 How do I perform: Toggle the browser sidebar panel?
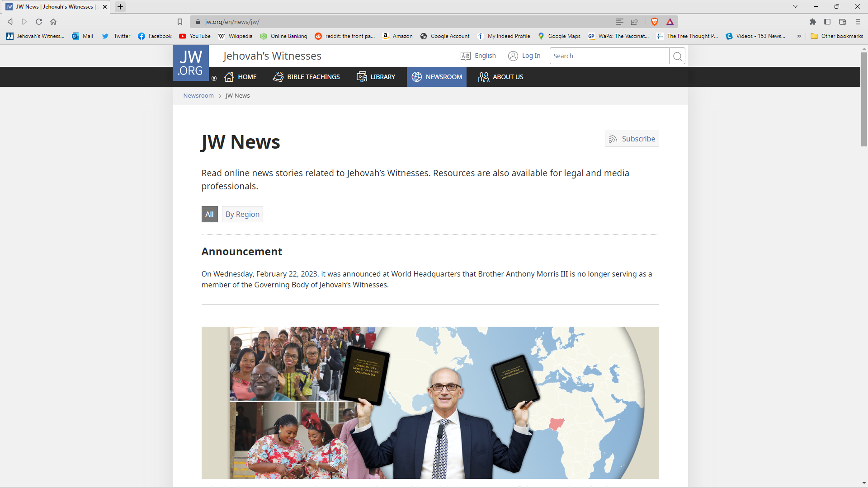point(827,22)
